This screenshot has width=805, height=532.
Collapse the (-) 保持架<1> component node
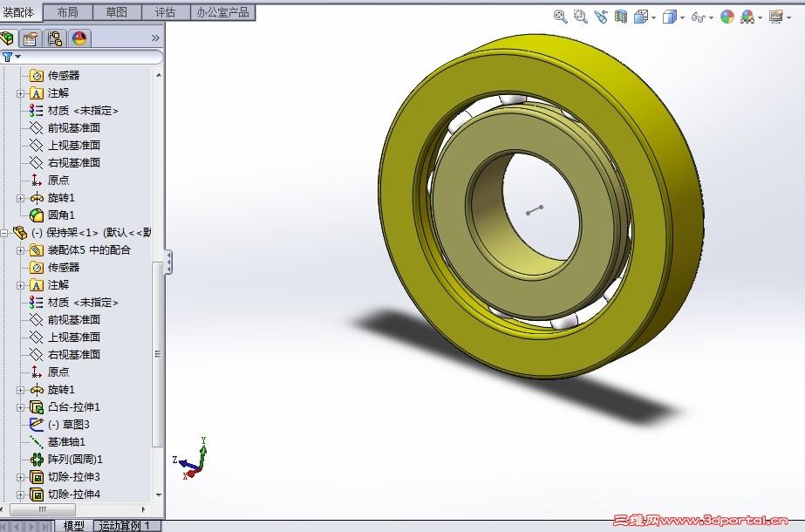click(x=3, y=233)
